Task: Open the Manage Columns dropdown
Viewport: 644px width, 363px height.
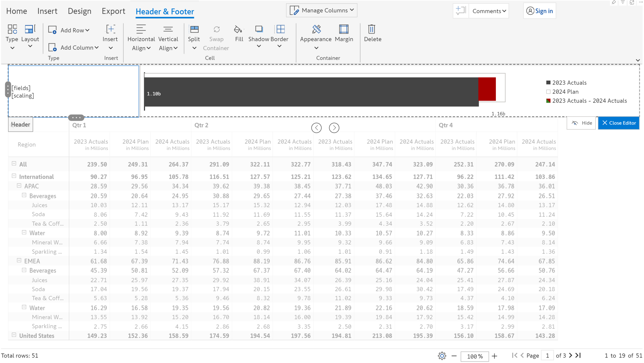Action: click(x=322, y=10)
